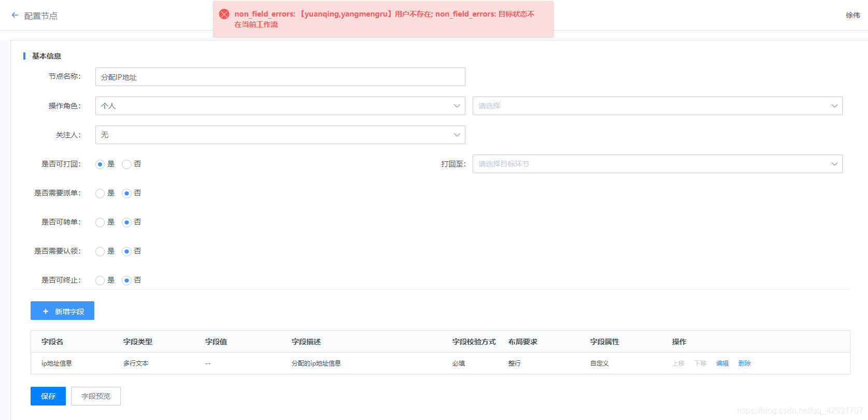Click the 多行文本 cell
The width and height of the screenshot is (868, 420).
136,363
